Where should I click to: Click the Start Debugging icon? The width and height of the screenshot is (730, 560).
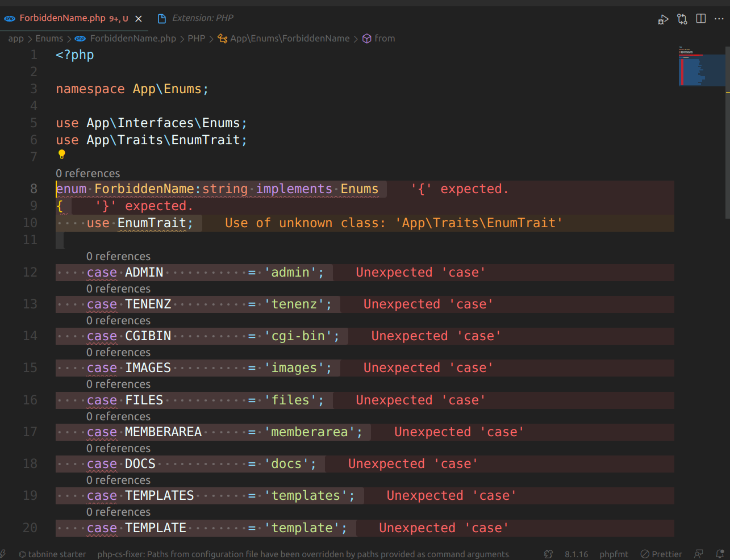click(663, 19)
